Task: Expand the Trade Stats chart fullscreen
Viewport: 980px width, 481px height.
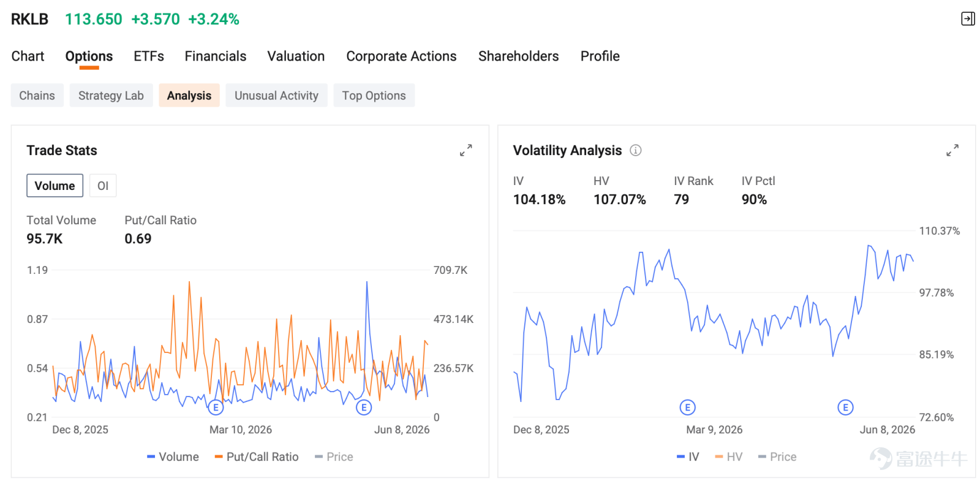Action: (x=466, y=150)
